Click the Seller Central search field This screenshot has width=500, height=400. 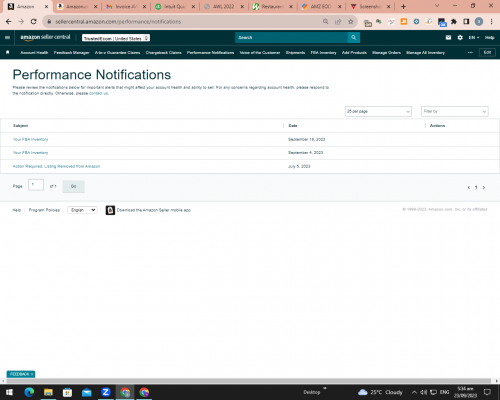pyautogui.click(x=291, y=38)
